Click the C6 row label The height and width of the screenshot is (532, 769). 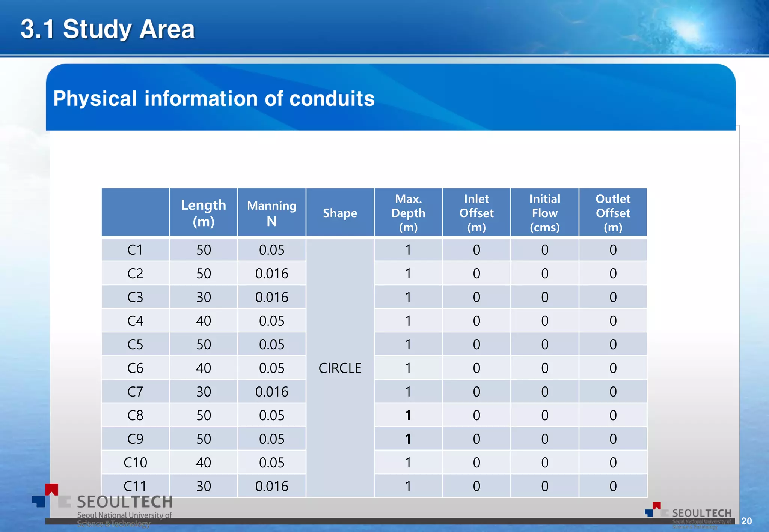point(135,368)
